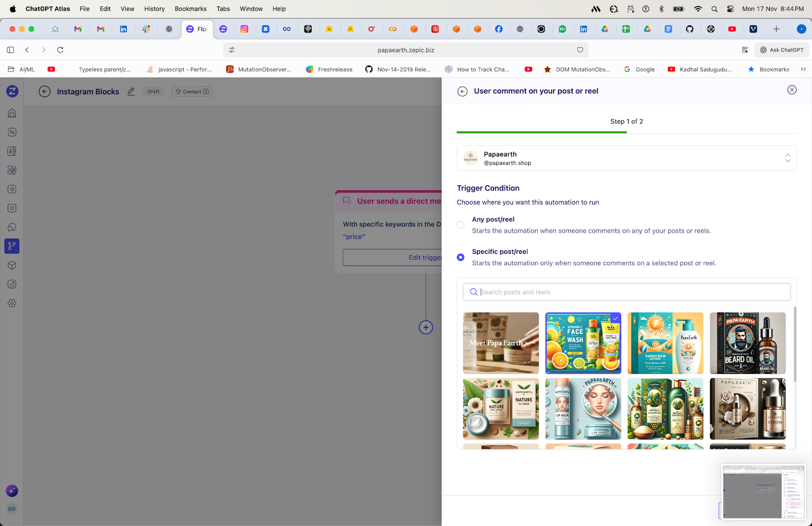Open the MutationObserver bookmark
This screenshot has width=812, height=526.
coord(259,69)
